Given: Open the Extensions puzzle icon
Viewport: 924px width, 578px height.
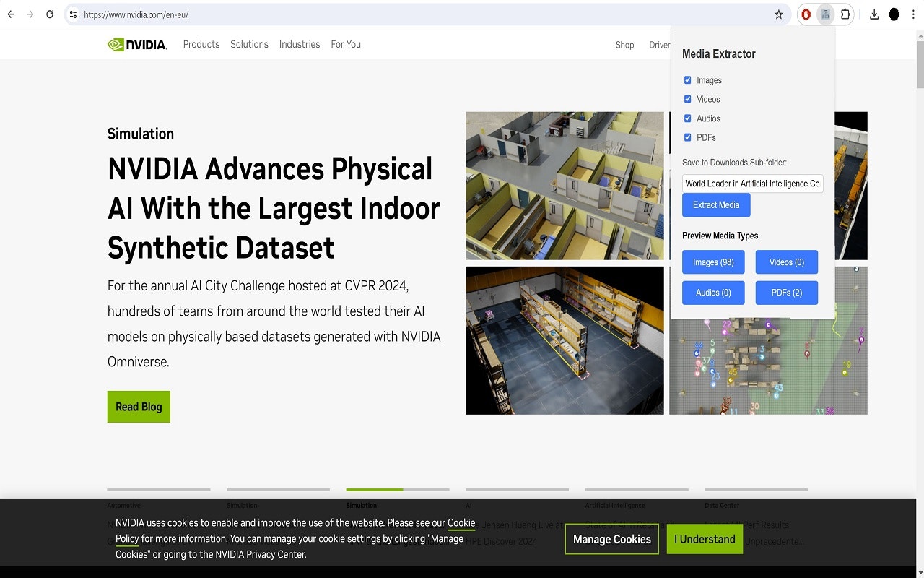Looking at the screenshot, I should point(845,14).
